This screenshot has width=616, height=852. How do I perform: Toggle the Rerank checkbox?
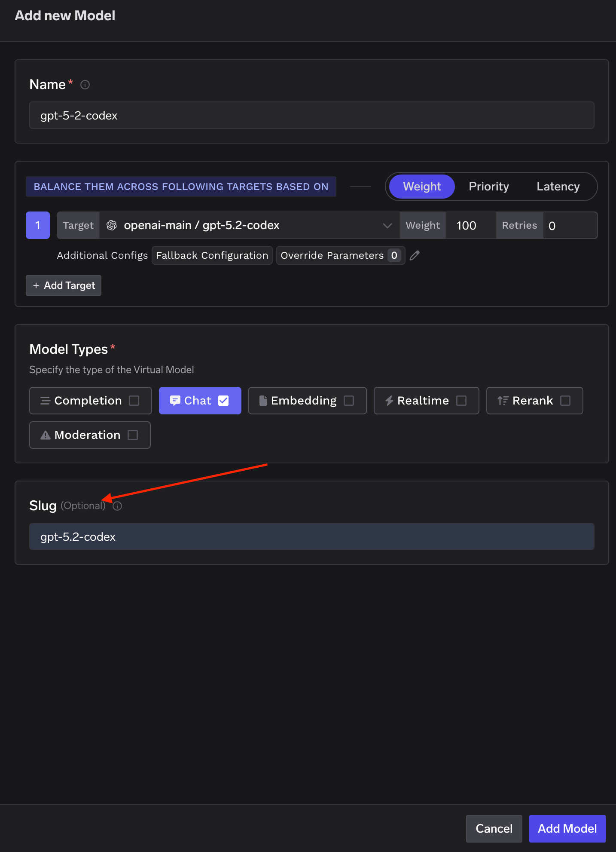pyautogui.click(x=565, y=401)
